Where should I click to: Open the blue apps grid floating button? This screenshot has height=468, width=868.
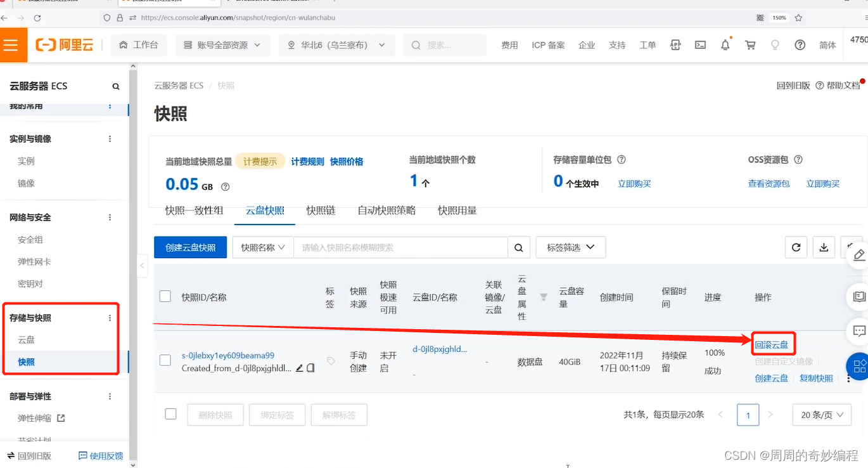(859, 367)
